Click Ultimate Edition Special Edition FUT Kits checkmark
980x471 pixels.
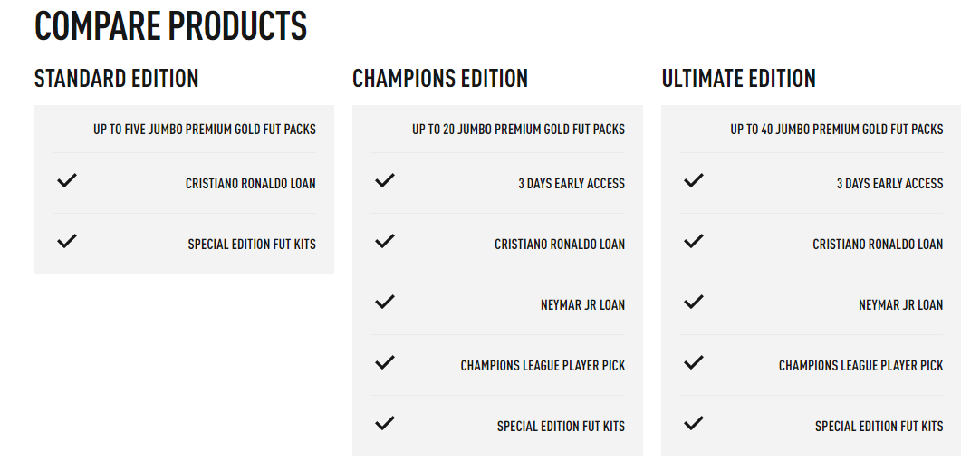(694, 423)
